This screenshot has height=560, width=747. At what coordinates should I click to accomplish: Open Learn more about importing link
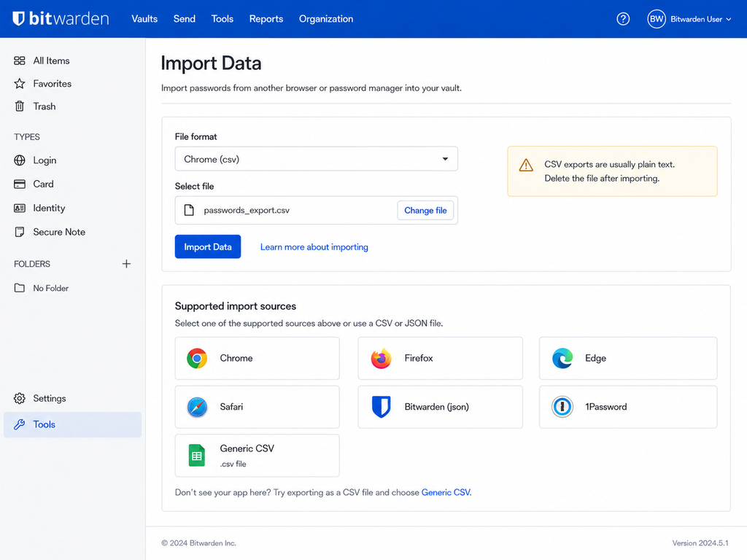314,247
